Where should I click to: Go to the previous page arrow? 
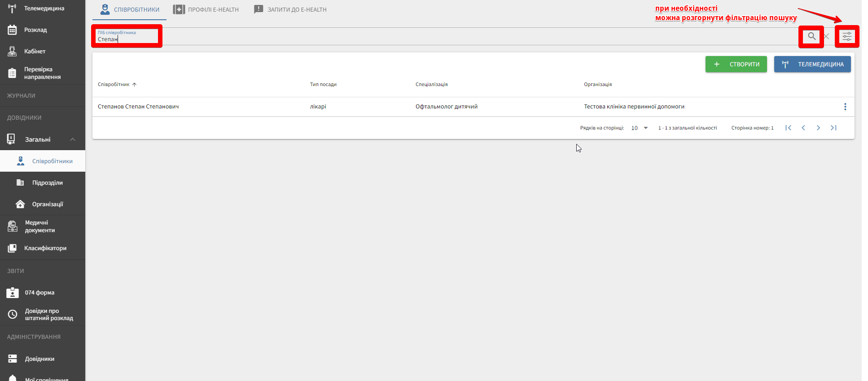(x=803, y=128)
